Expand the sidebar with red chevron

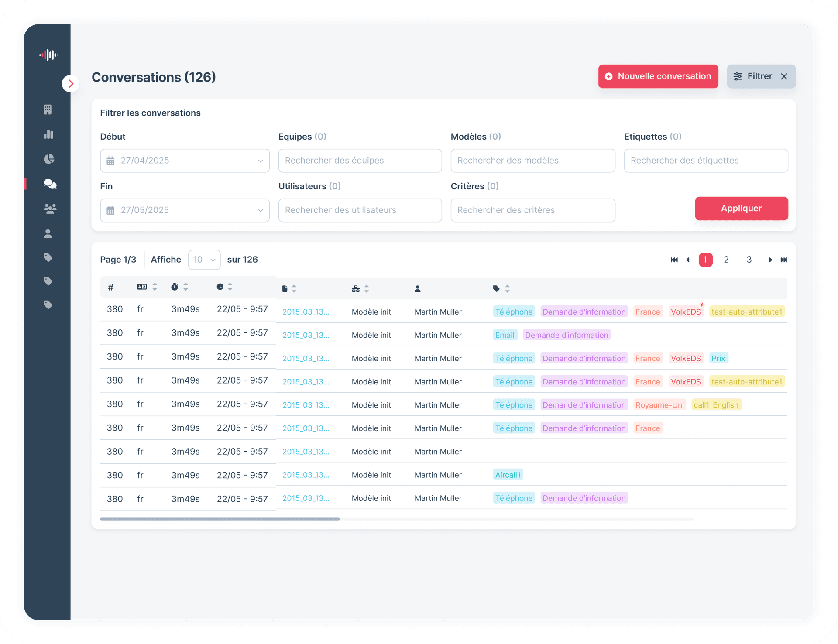[71, 84]
